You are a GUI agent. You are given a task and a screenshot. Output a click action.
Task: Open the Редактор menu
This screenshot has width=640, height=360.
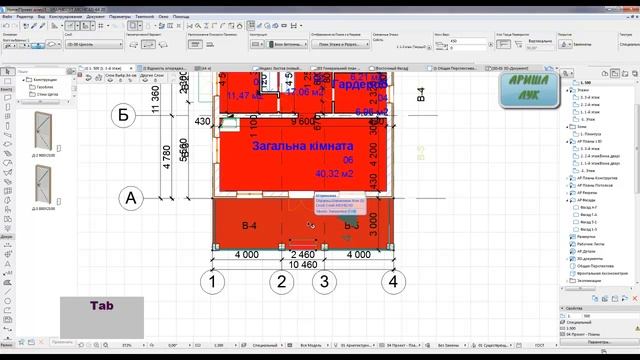(25, 17)
